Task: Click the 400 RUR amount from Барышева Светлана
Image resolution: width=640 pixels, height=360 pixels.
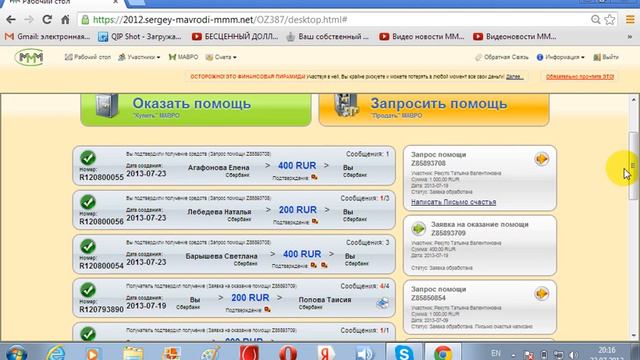Action: (x=302, y=254)
